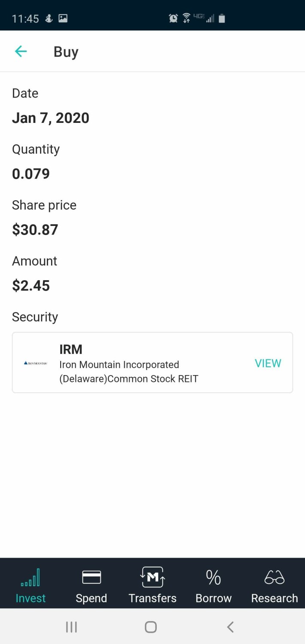The height and width of the screenshot is (644, 305).
Task: Tap the $2.45 amount value
Action: (x=31, y=286)
